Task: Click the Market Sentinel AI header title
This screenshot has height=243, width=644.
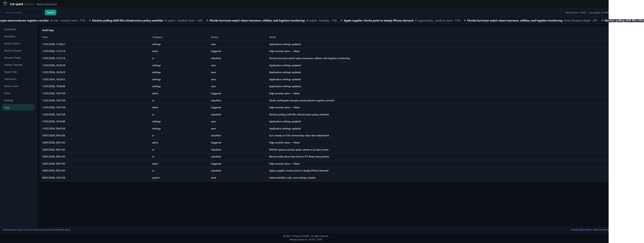Action: (x=47, y=4)
